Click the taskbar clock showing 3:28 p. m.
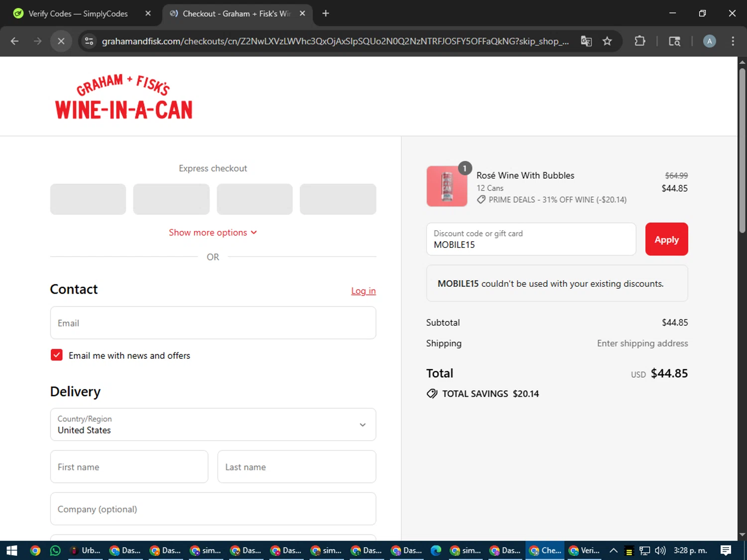747x560 pixels. click(x=690, y=550)
